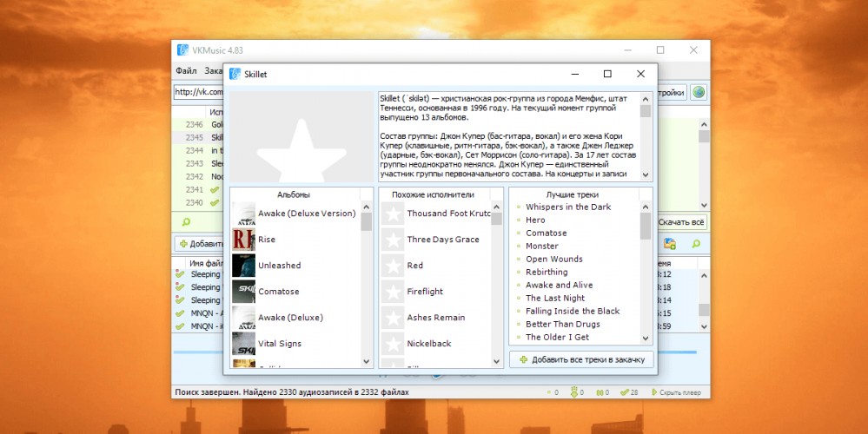
Task: Click the Имя файла column header
Action: click(205, 264)
